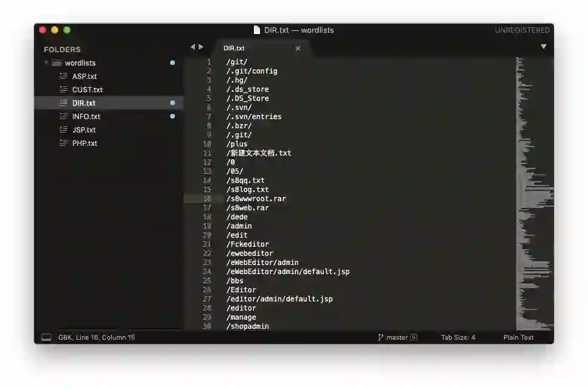
Task: Click the git branch icon in status bar
Action: pyautogui.click(x=380, y=337)
